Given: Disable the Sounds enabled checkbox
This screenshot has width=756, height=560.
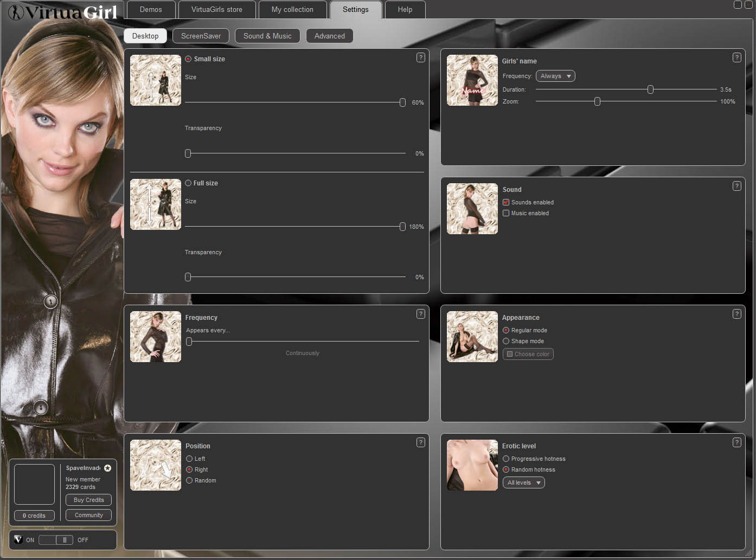Looking at the screenshot, I should pyautogui.click(x=506, y=202).
